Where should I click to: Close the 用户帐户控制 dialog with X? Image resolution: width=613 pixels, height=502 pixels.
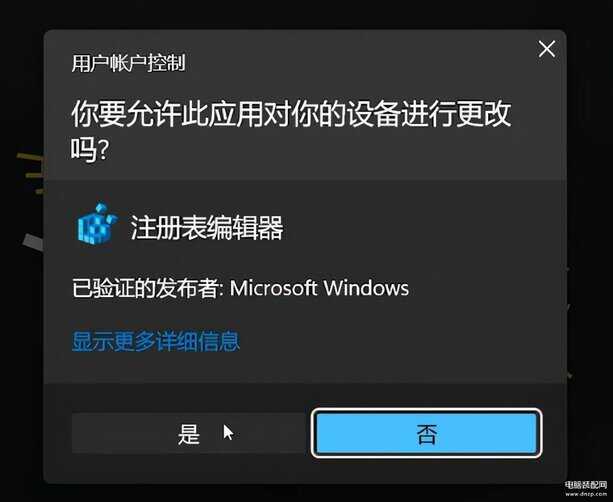(547, 49)
